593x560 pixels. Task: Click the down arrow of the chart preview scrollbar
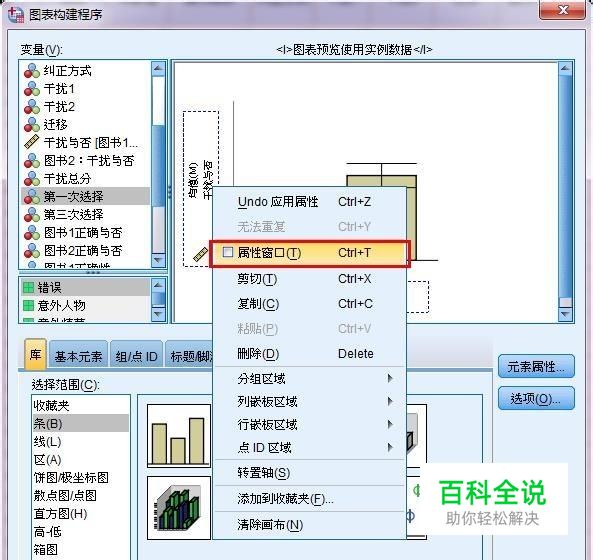(565, 314)
